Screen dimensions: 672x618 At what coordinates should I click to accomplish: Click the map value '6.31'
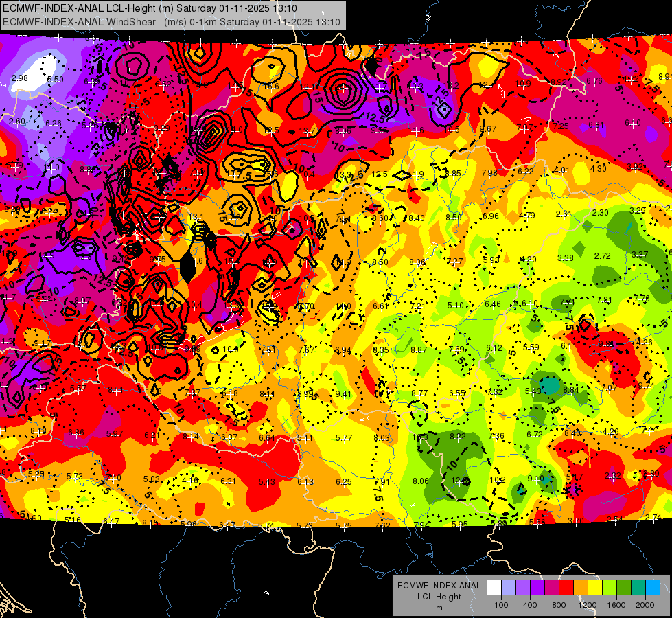coord(228,481)
